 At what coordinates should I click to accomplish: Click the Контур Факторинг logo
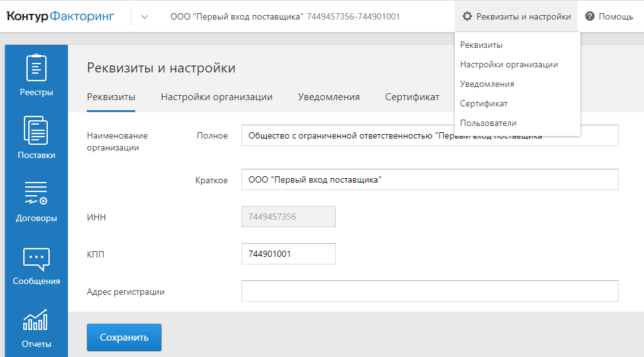pos(60,16)
